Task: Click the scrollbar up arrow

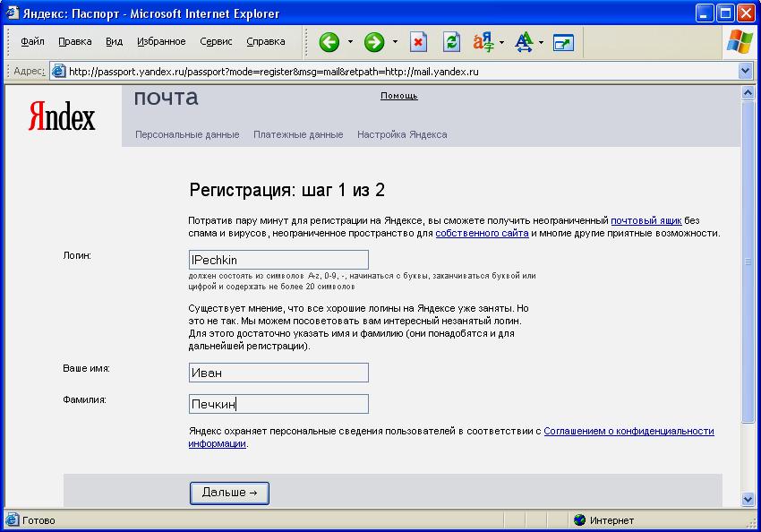Action: [x=748, y=92]
